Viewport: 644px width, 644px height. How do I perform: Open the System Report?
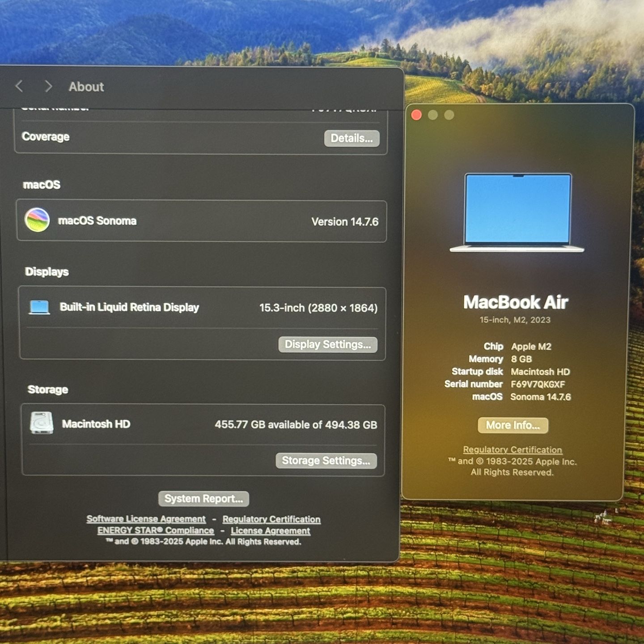(x=203, y=499)
